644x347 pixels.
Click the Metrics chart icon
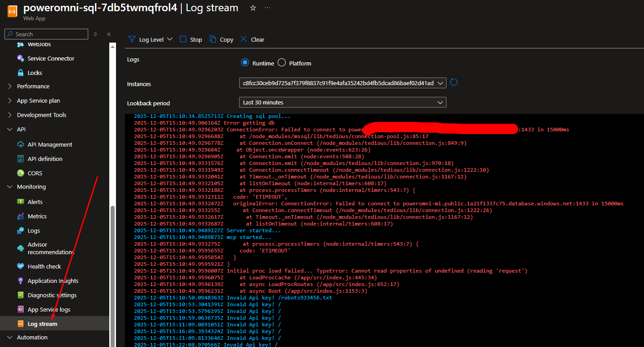(20, 216)
